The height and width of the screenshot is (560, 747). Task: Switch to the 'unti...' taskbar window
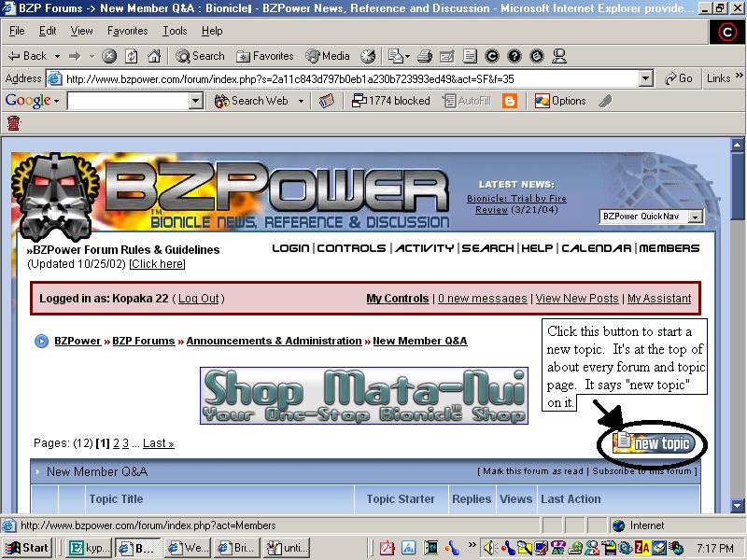click(x=288, y=548)
